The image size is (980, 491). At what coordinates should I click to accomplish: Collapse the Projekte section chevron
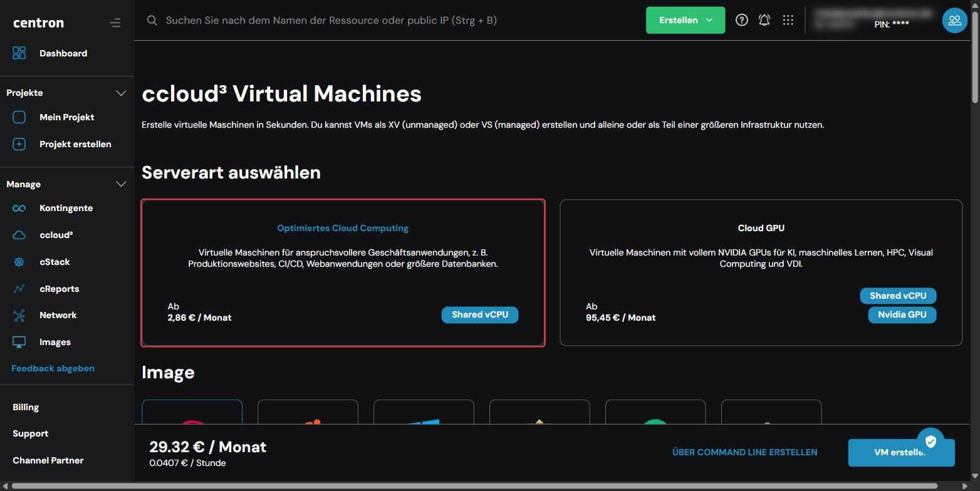(x=121, y=93)
